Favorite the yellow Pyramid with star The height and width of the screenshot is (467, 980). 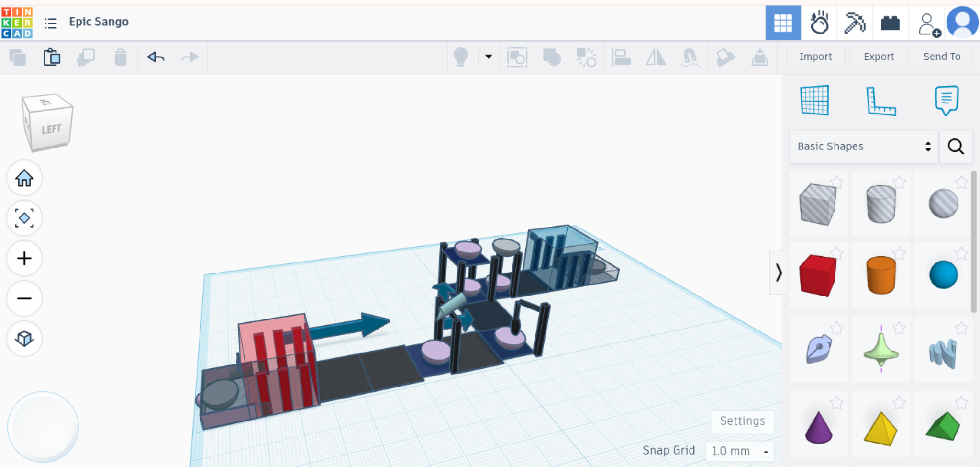click(x=899, y=403)
